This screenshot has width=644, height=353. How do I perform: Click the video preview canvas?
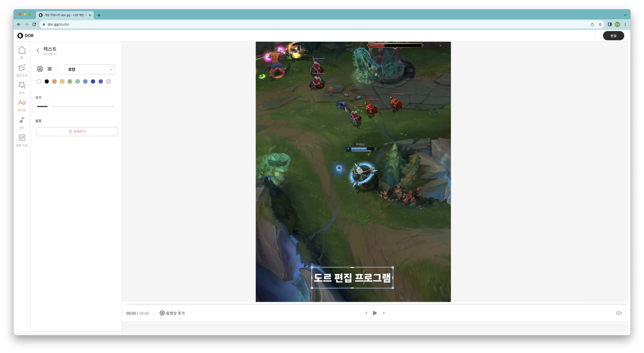353,172
